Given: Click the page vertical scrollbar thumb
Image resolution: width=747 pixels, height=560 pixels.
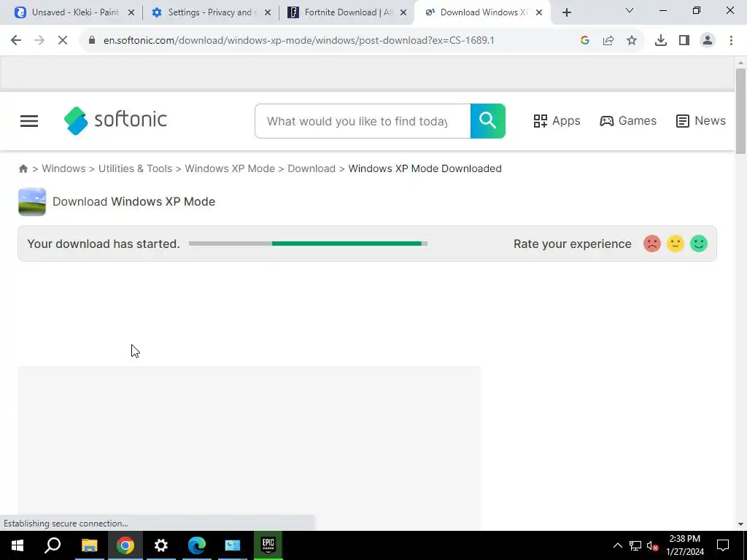Looking at the screenshot, I should (740, 112).
